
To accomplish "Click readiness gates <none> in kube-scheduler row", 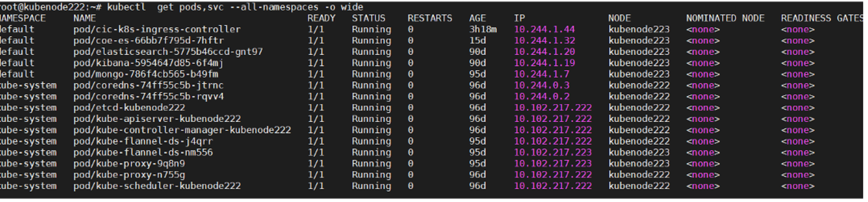I will [x=798, y=186].
